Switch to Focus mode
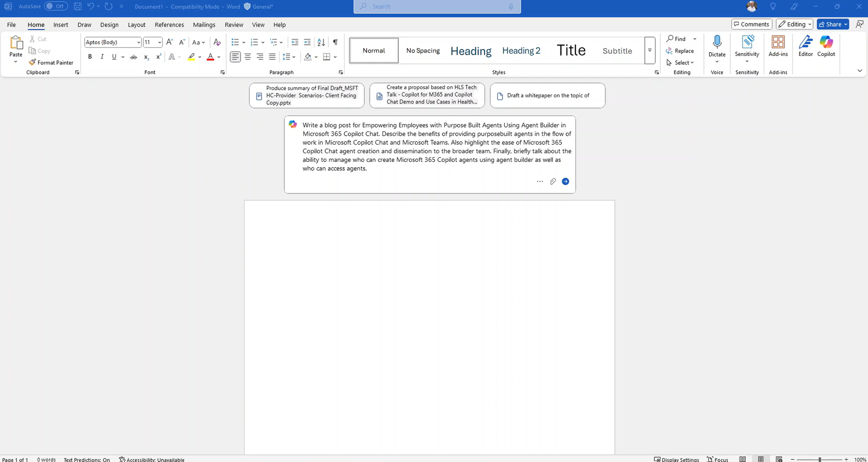This screenshot has width=868, height=462. (717, 459)
